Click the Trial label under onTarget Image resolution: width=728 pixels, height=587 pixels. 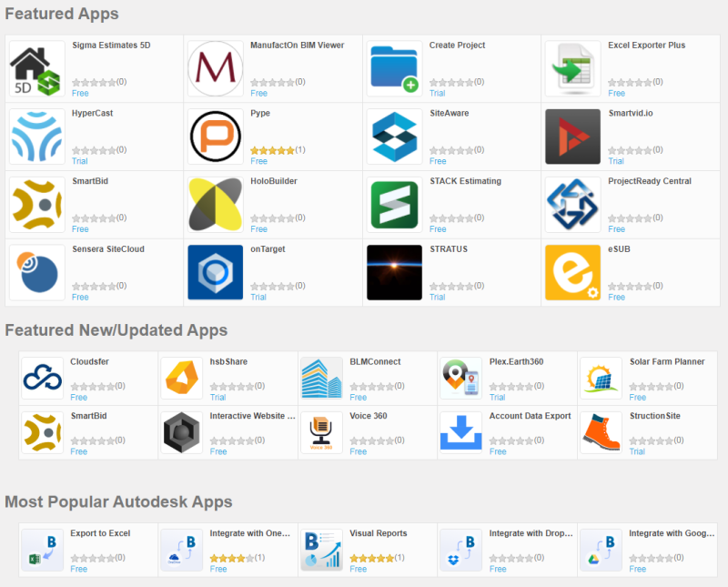[258, 298]
